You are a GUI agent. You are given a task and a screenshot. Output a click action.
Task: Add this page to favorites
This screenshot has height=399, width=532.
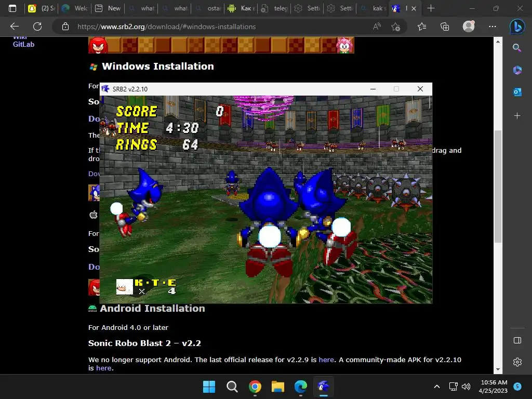pos(395,26)
